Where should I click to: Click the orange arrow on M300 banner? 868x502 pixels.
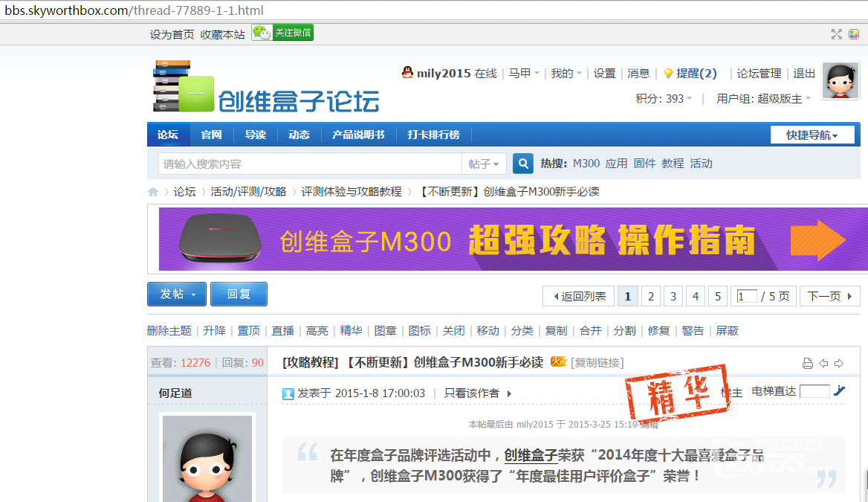point(818,240)
